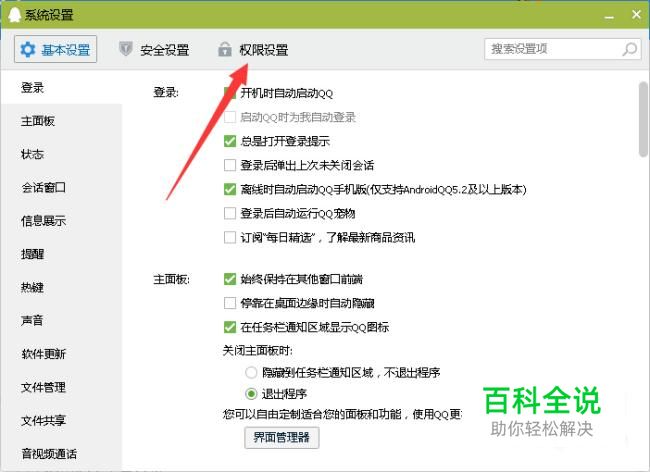Enable 订阅每日精选 checkbox
Viewport: 650px width, 472px height.
point(230,237)
